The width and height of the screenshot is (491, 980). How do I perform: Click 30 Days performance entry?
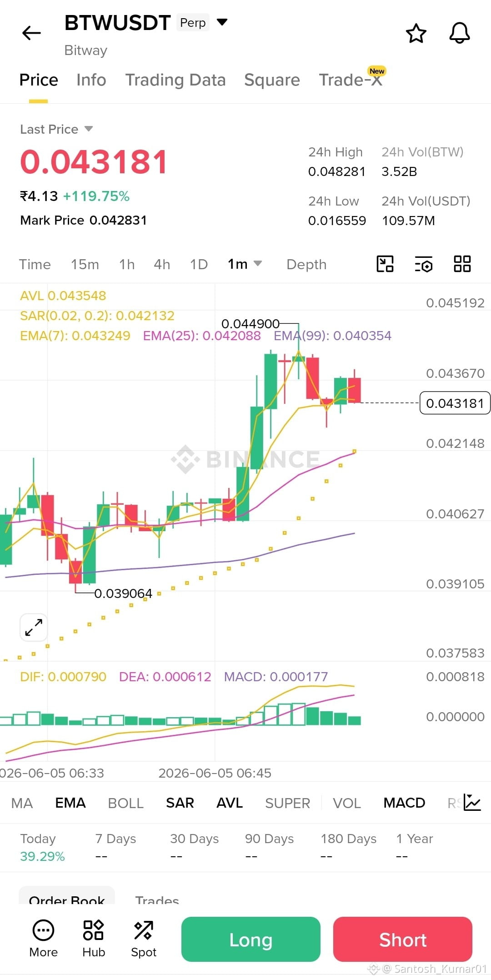(194, 847)
